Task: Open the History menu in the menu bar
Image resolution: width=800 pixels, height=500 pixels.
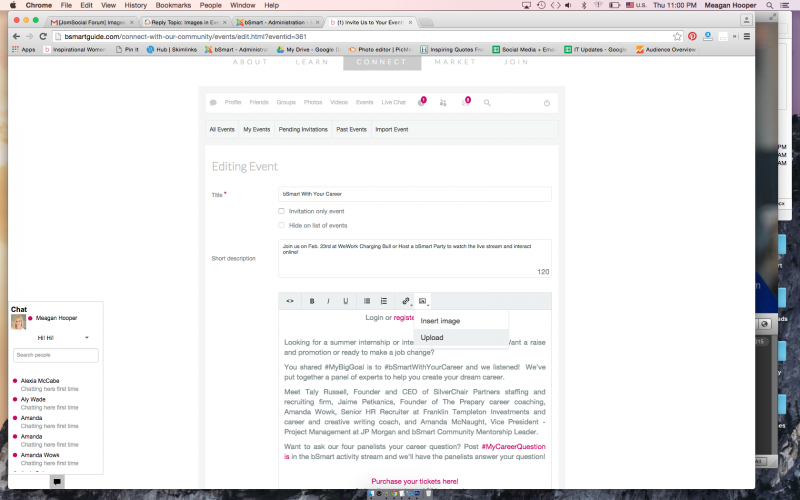Action: pos(135,5)
